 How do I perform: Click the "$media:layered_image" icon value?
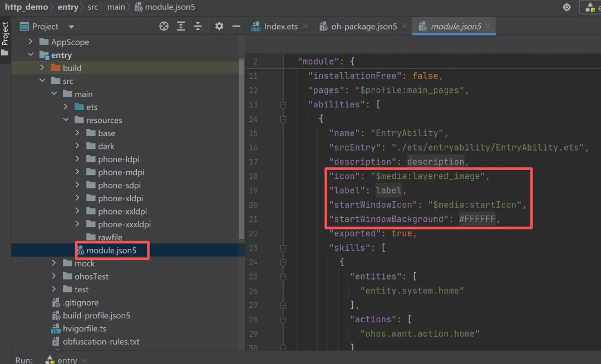pos(428,176)
